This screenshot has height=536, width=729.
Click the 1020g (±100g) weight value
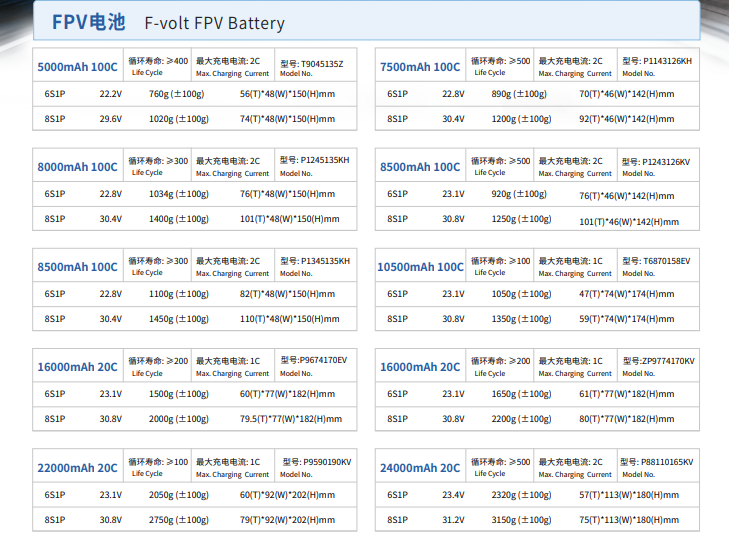pos(179,119)
